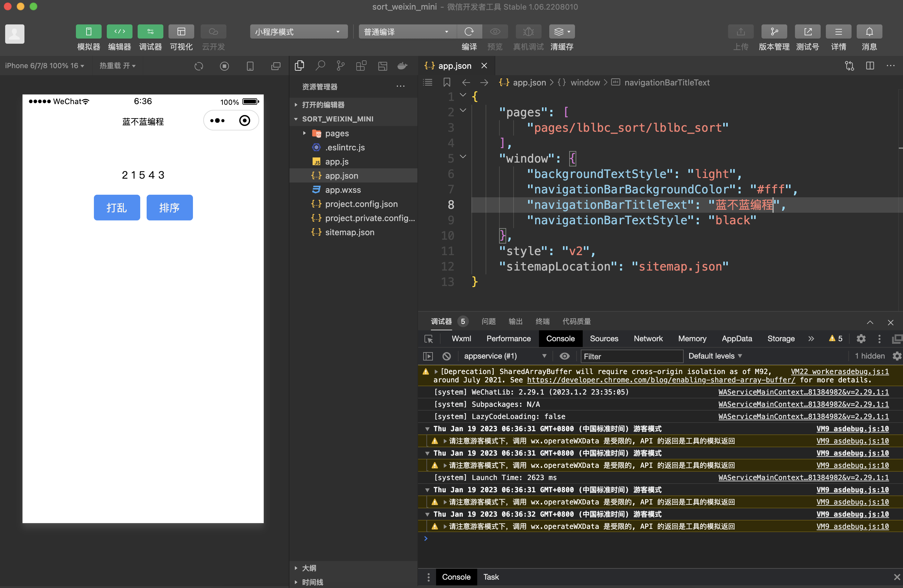Switch to the Network tab

point(648,339)
